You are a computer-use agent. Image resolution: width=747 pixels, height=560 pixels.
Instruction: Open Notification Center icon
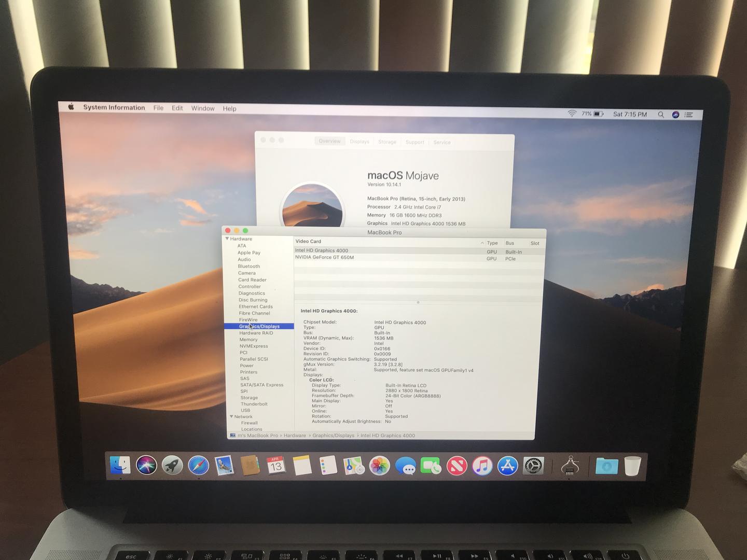pos(689,115)
